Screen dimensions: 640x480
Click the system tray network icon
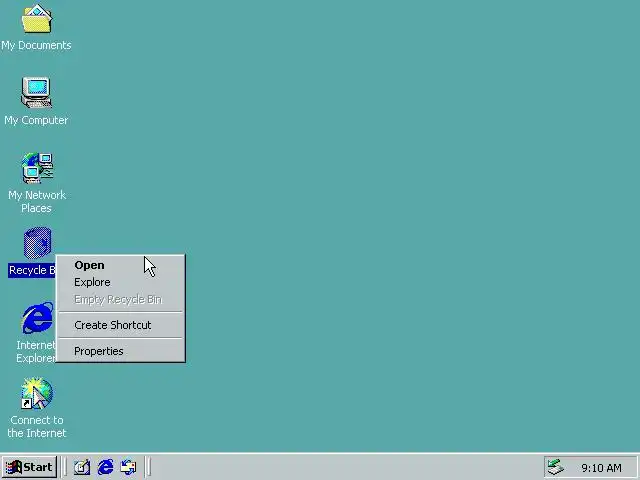click(x=556, y=467)
